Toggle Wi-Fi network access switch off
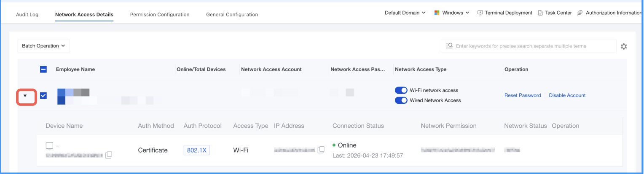 pyautogui.click(x=401, y=90)
